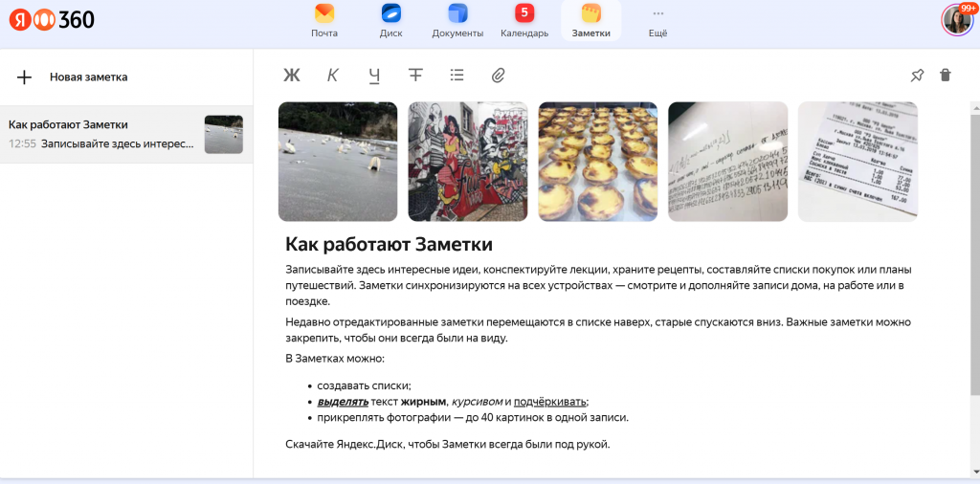Open the graffiti mural photo
This screenshot has height=484, width=980.
click(x=468, y=162)
